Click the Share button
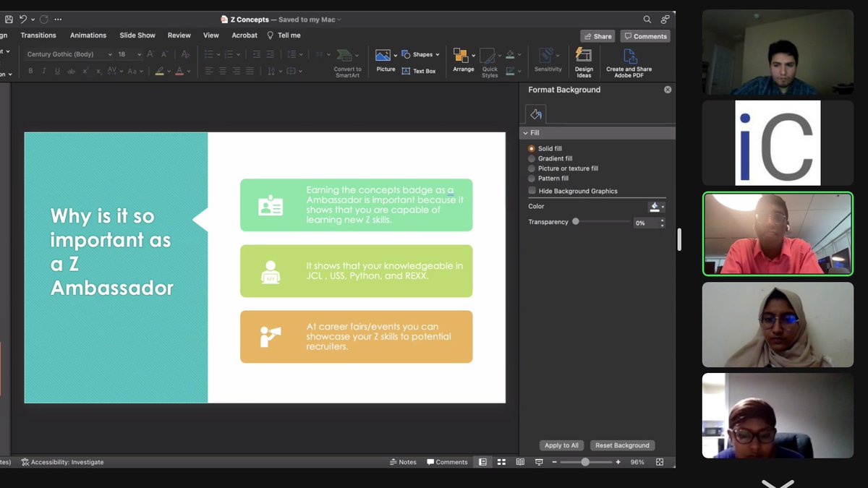Viewport: 868px width, 488px height. (x=597, y=36)
